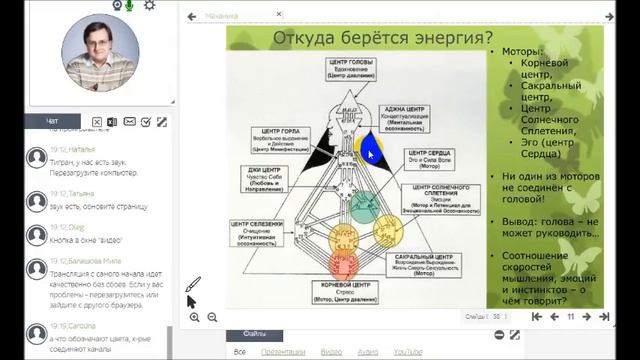Filter files by YouTube
The width and height of the screenshot is (640, 360).
point(408,352)
